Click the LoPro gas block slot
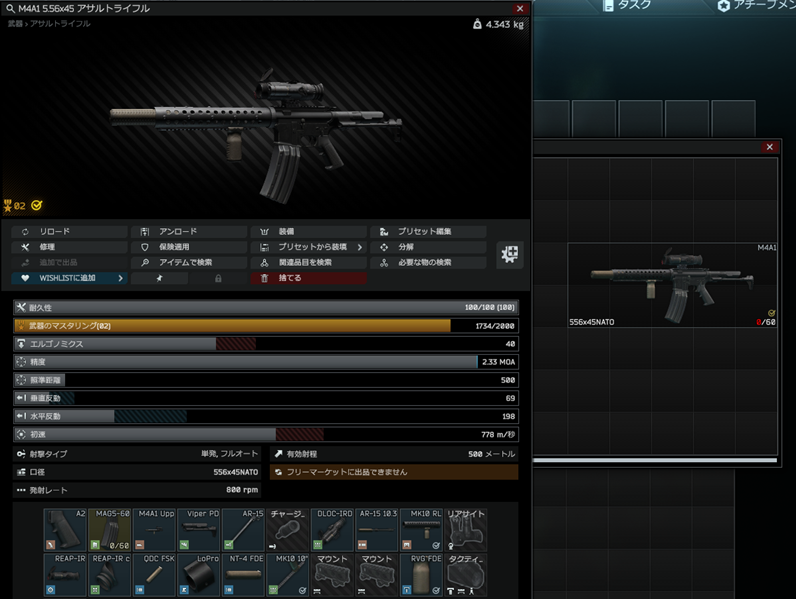The height and width of the screenshot is (599, 796). tap(199, 574)
